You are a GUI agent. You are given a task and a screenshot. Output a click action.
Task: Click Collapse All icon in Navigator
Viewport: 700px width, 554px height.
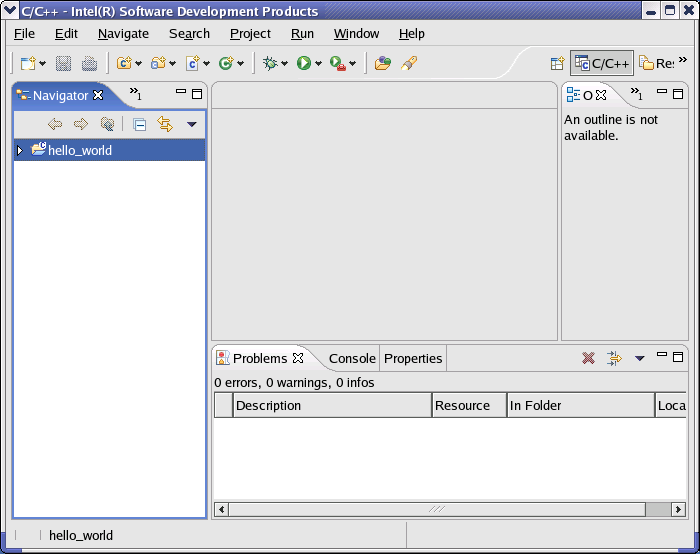140,125
